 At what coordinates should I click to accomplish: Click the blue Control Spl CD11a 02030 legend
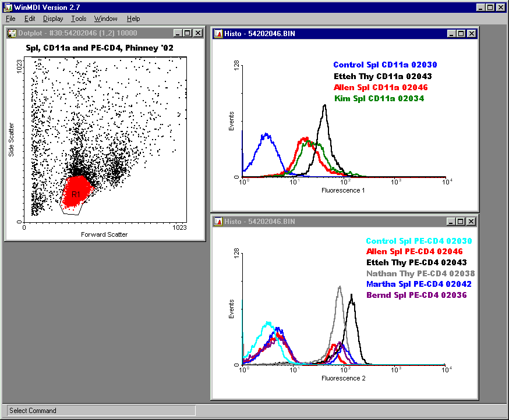click(x=385, y=65)
